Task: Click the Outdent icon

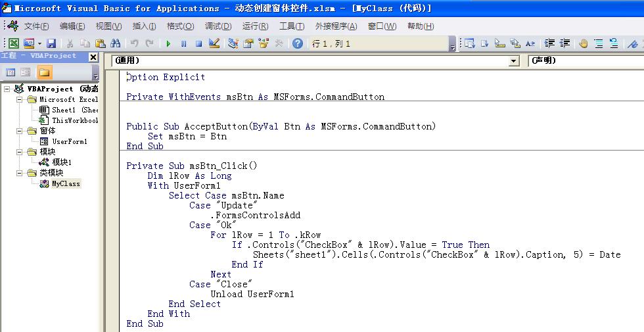Action: click(x=564, y=43)
